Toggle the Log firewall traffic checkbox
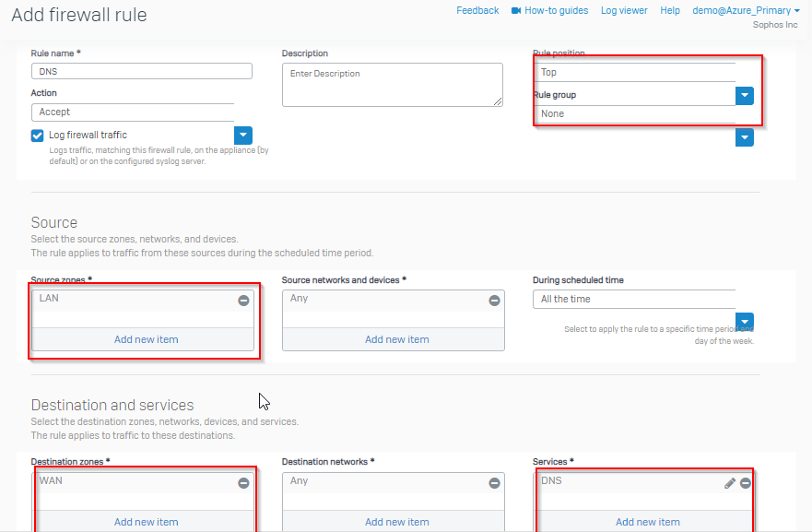Viewport: 812px width, 532px height. coord(37,136)
